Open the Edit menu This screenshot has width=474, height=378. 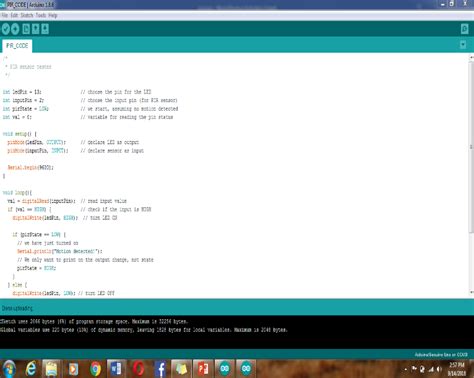(14, 15)
